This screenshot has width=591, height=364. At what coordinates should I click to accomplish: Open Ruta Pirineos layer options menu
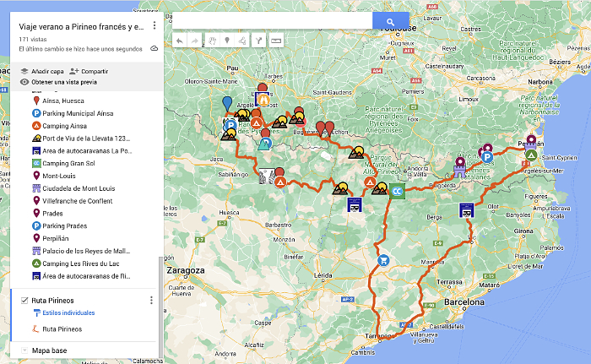(151, 301)
